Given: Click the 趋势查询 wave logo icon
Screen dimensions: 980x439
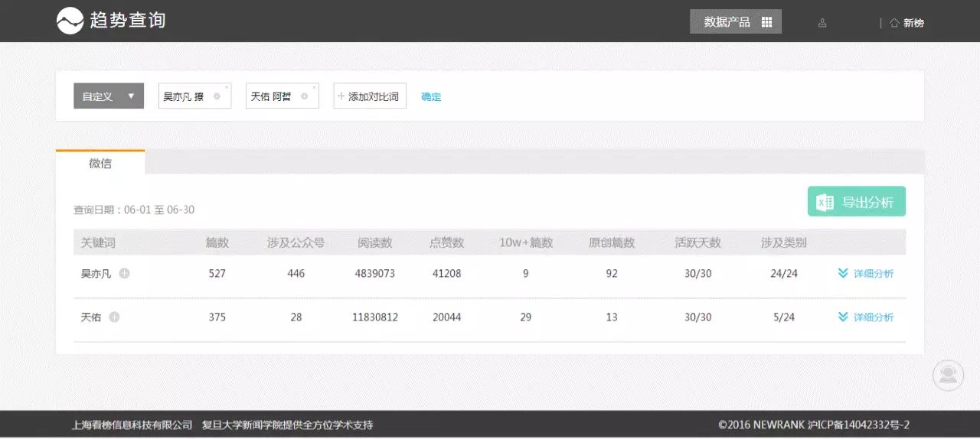Looking at the screenshot, I should (x=70, y=21).
